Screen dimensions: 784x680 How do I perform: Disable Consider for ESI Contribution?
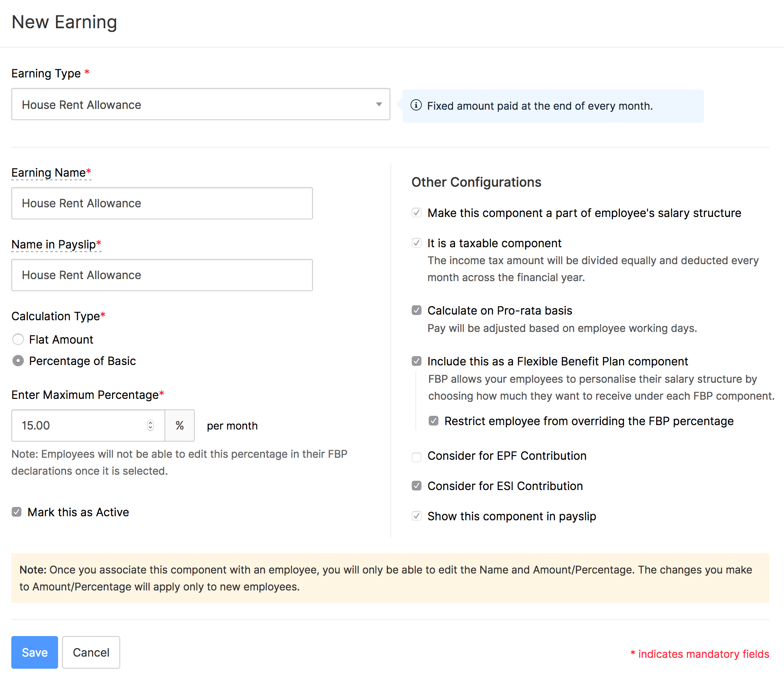(x=417, y=486)
